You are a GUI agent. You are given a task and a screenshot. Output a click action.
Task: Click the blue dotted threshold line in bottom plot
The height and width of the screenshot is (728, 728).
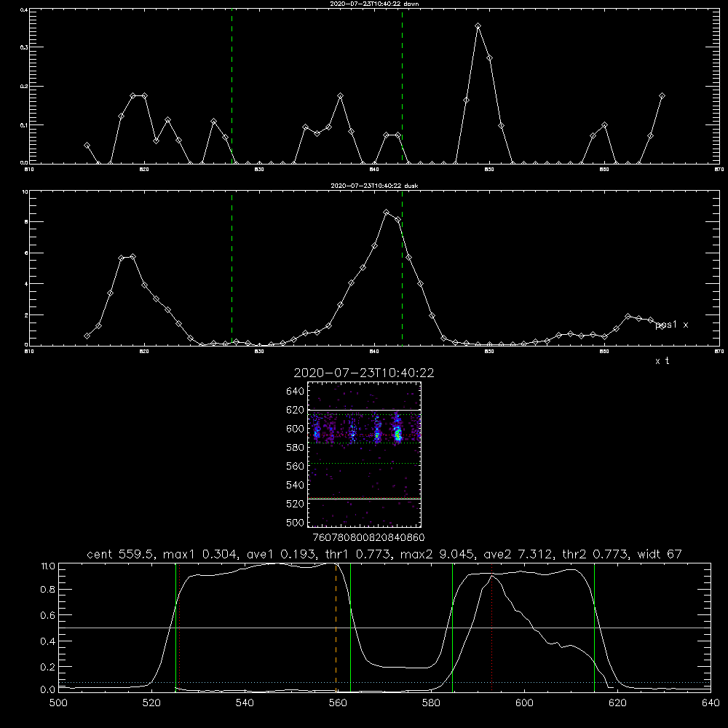(384, 683)
